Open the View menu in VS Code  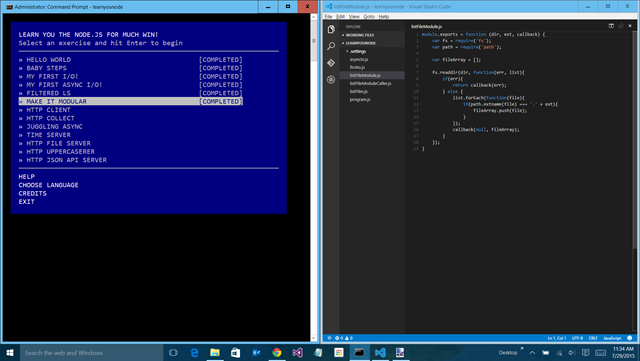pos(354,17)
